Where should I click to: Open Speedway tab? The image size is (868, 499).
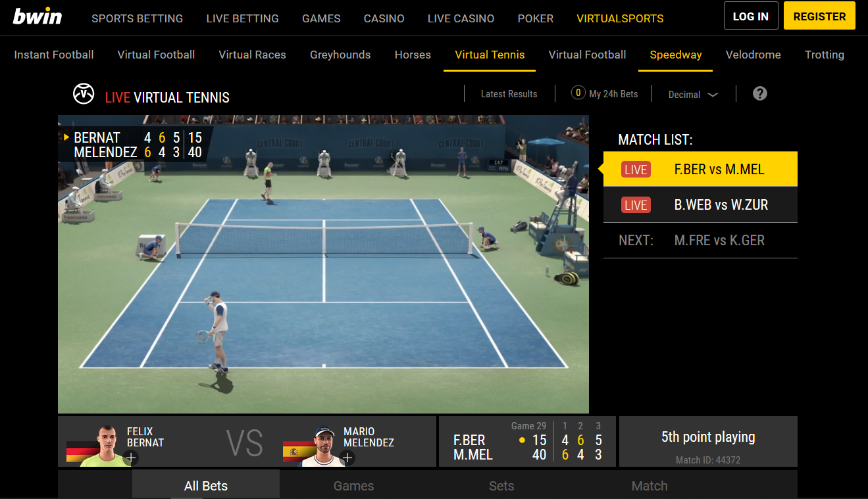click(x=676, y=55)
